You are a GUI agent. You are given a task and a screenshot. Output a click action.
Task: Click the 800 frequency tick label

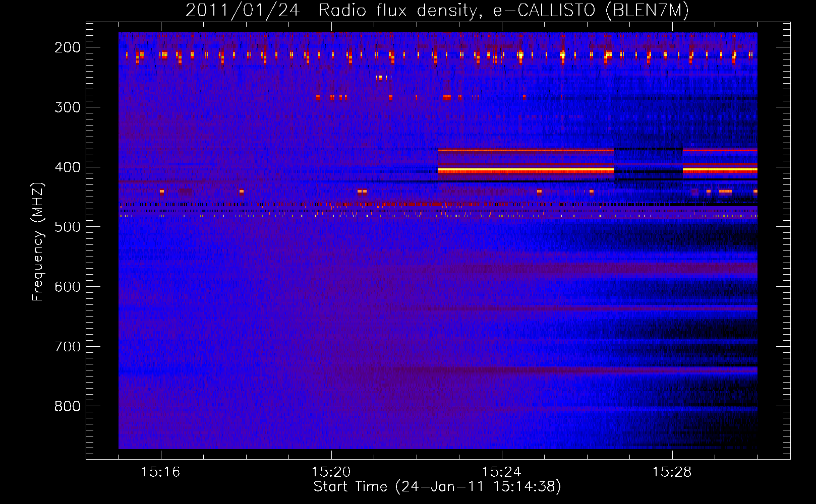68,406
